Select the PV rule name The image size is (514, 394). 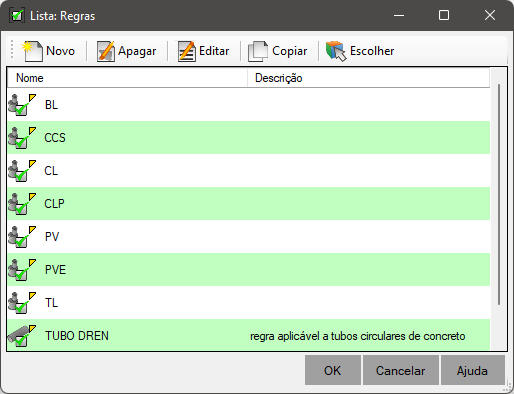pyautogui.click(x=52, y=237)
